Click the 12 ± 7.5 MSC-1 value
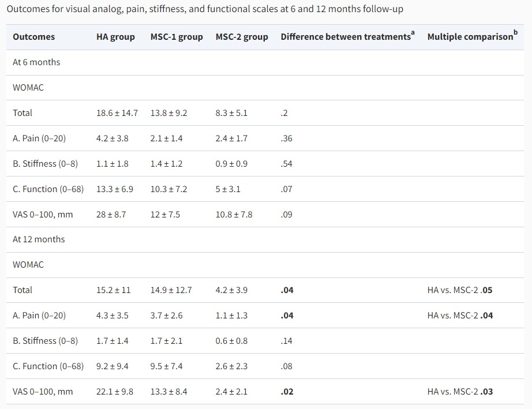 [x=165, y=215]
